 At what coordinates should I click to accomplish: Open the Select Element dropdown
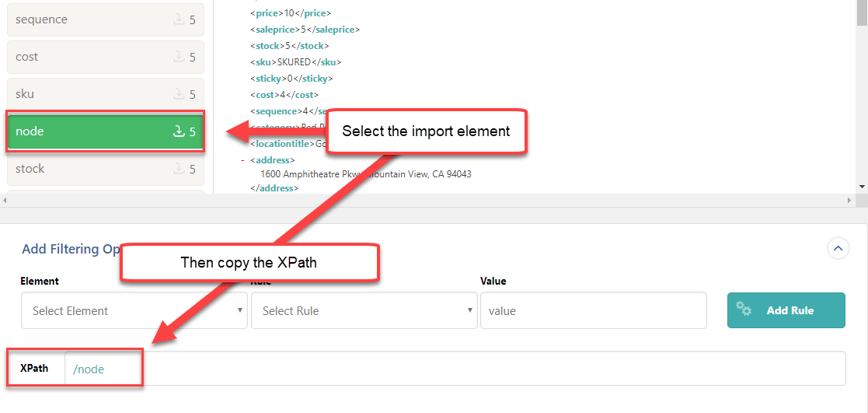coord(134,310)
